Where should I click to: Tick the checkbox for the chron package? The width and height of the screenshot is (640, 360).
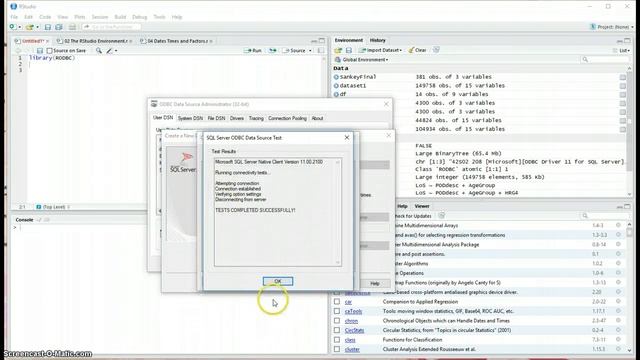click(x=337, y=321)
